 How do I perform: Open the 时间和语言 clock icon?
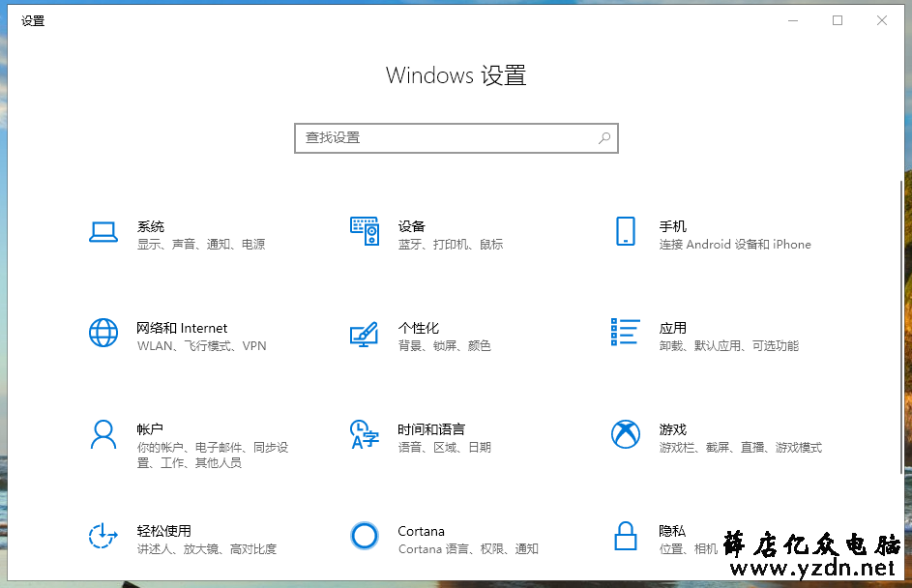tap(364, 434)
